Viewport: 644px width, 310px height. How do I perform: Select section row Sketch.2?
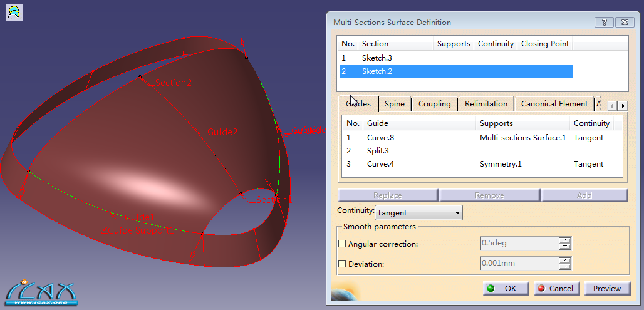coord(456,71)
